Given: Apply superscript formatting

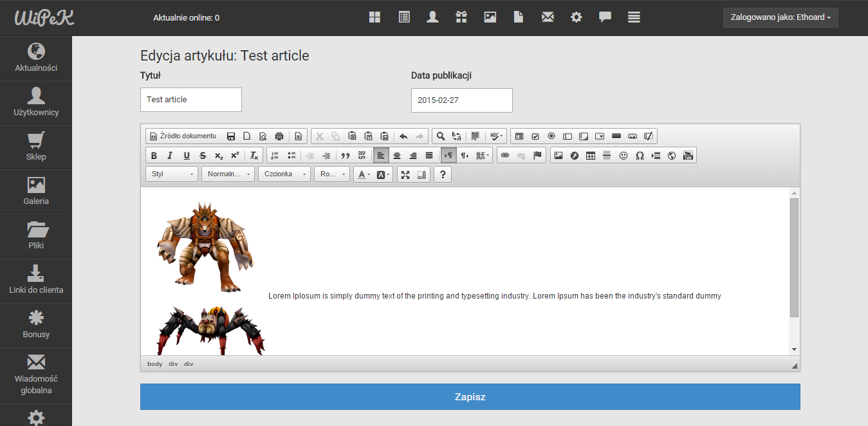Looking at the screenshot, I should [235, 156].
